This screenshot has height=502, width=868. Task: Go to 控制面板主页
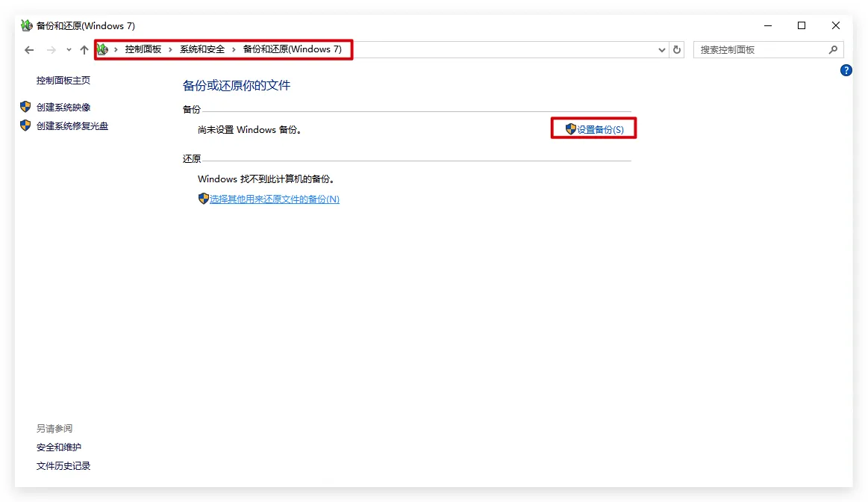(x=63, y=81)
